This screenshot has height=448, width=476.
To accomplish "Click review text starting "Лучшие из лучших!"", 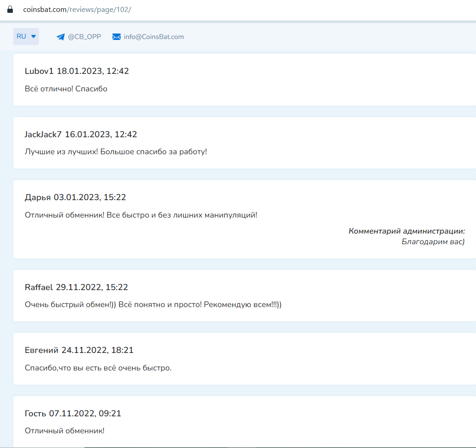I will [116, 151].
